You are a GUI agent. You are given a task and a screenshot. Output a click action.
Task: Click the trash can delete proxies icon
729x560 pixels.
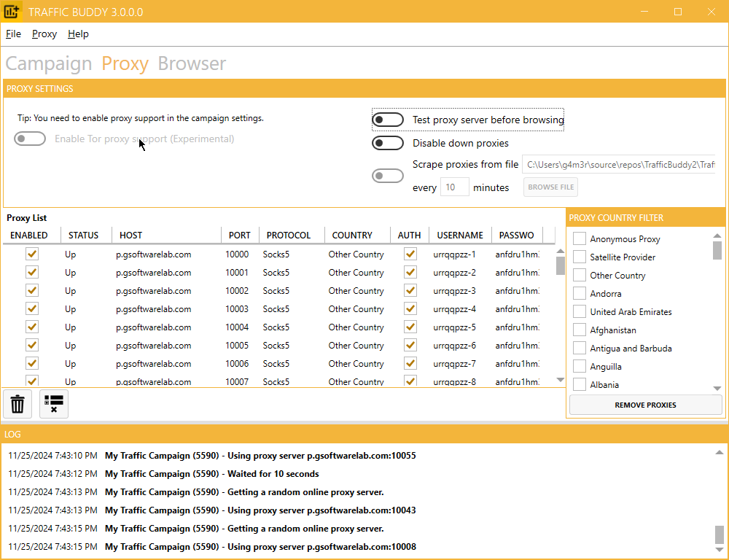click(x=17, y=404)
